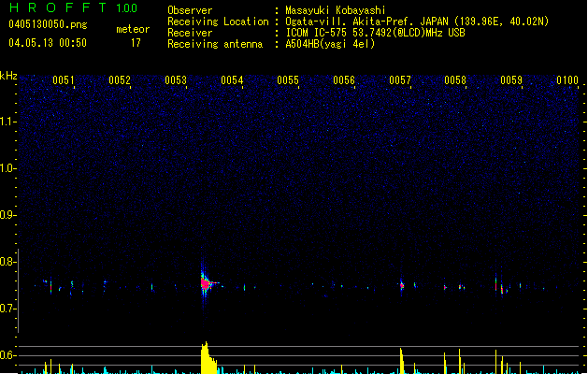This screenshot has width=588, height=374.
Task: Click the 1.1 kHz frequency label
Action: (7, 122)
